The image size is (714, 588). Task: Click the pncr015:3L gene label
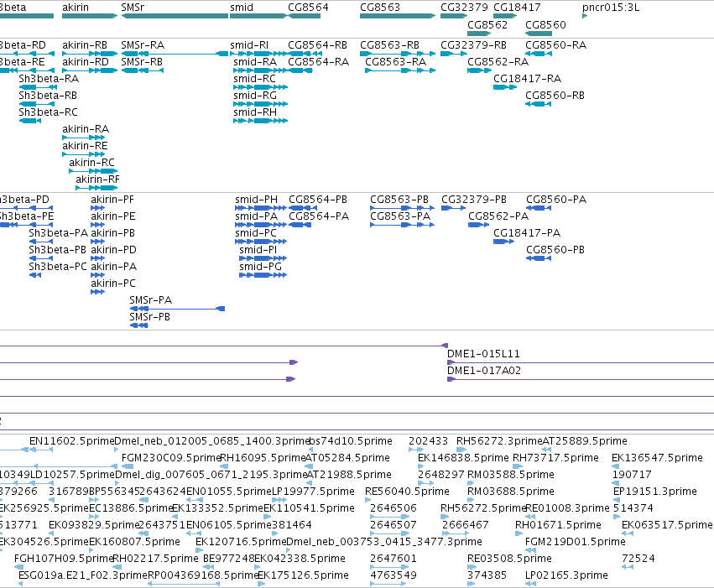click(611, 8)
